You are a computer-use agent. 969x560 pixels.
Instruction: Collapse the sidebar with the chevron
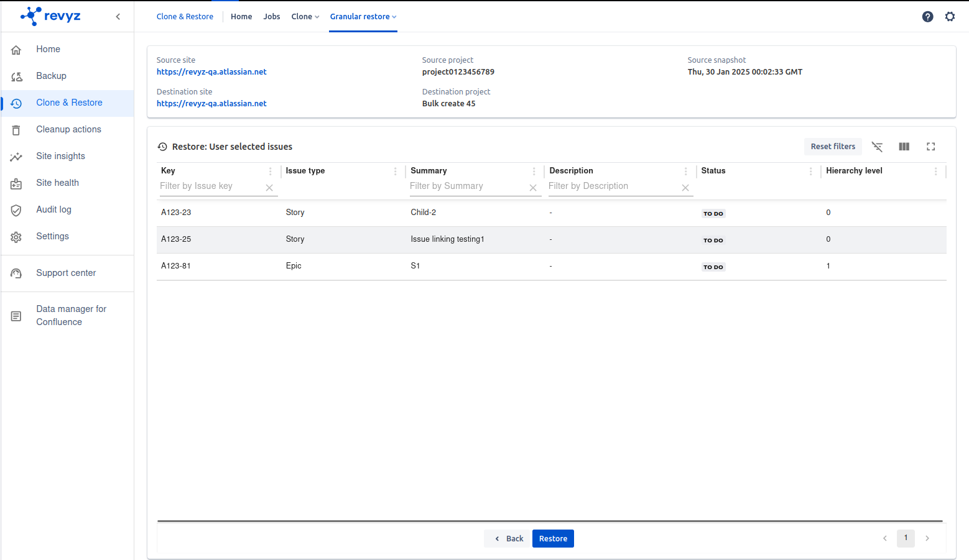tap(118, 17)
